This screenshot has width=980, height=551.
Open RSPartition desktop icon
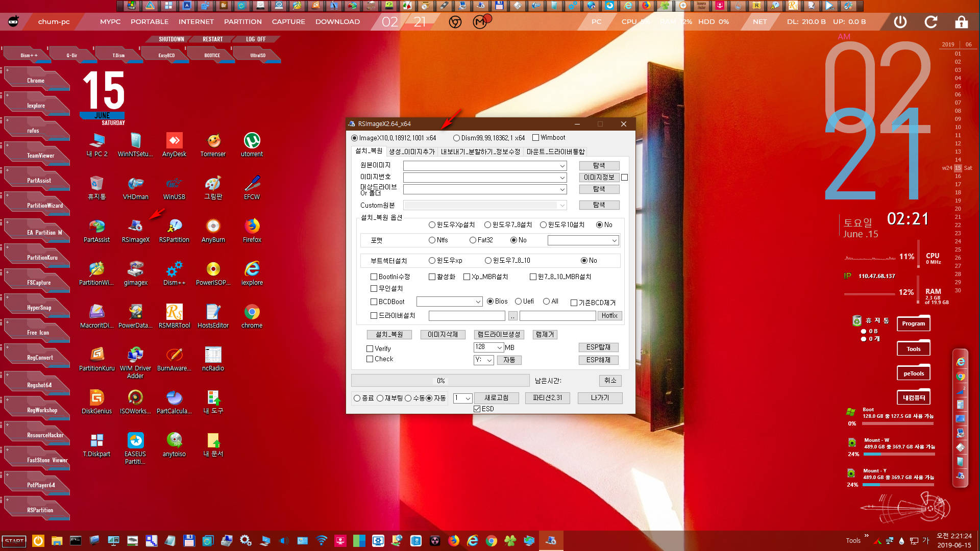click(x=174, y=230)
